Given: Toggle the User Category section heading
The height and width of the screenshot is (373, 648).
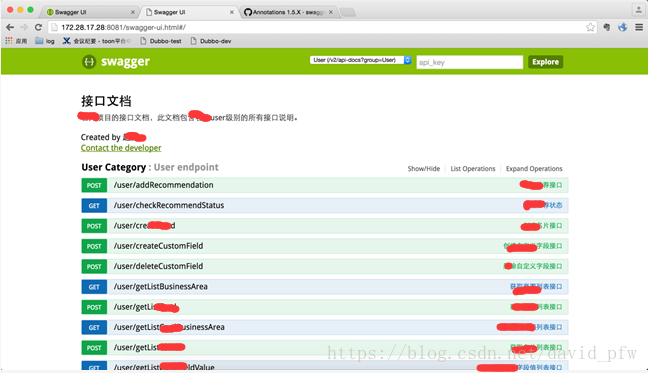Looking at the screenshot, I should tap(114, 167).
